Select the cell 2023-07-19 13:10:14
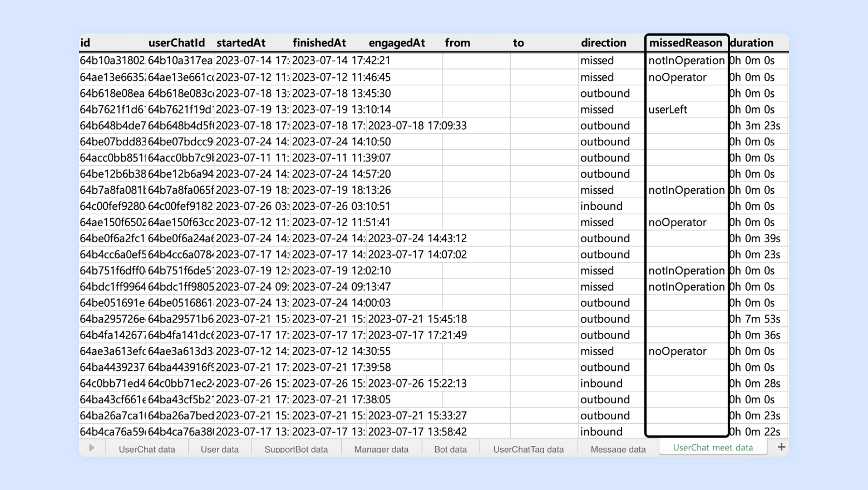Screen dimensions: 868x490 (341, 110)
